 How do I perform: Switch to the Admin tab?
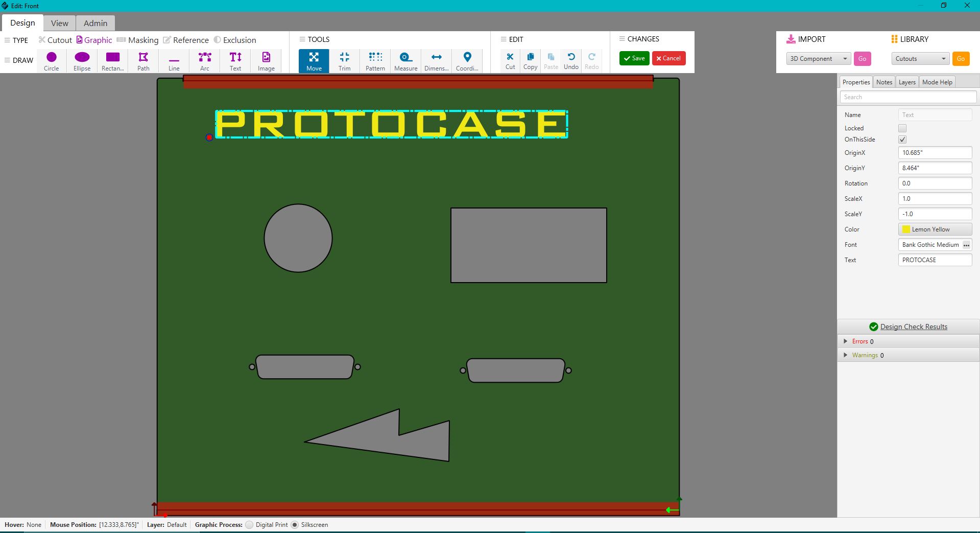click(x=95, y=23)
